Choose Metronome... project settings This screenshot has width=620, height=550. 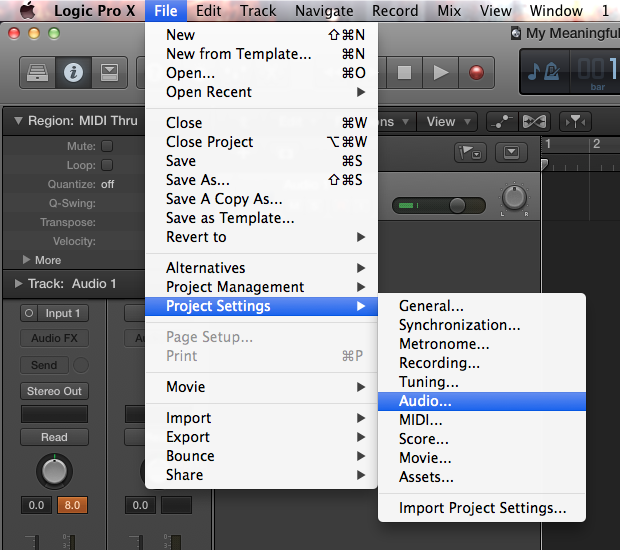click(x=482, y=344)
